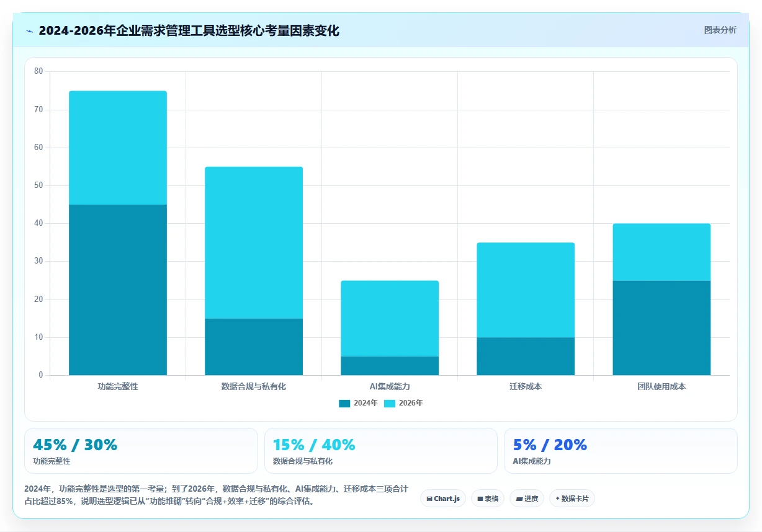Click the 2026年 segment of 迁移成本 bar
Screen dimensions: 762x532
526,290
